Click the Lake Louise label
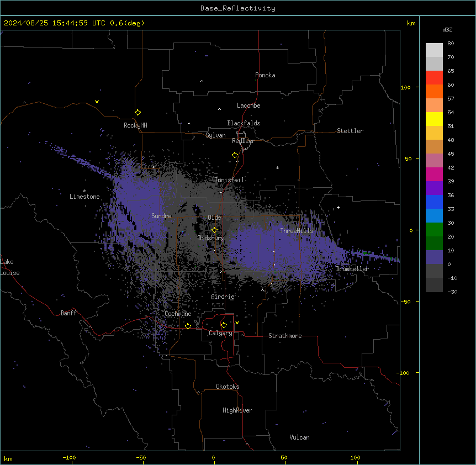Screen dimensions: 476x465 10,267
